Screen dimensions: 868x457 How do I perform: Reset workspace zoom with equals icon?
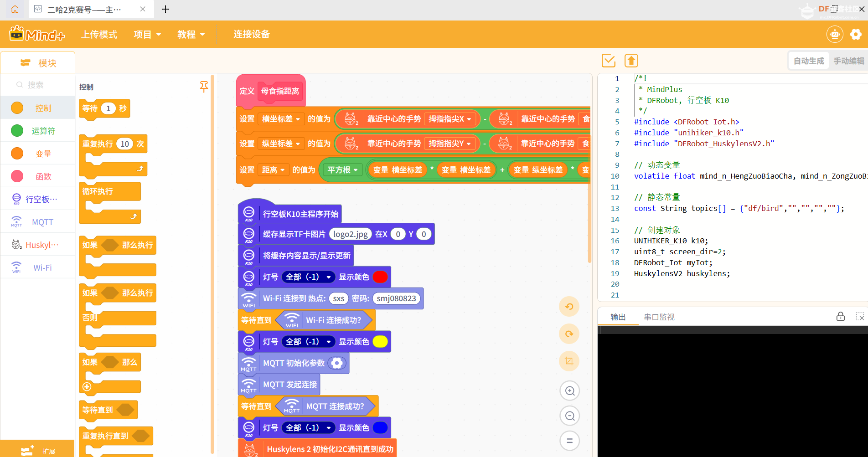[x=570, y=441]
